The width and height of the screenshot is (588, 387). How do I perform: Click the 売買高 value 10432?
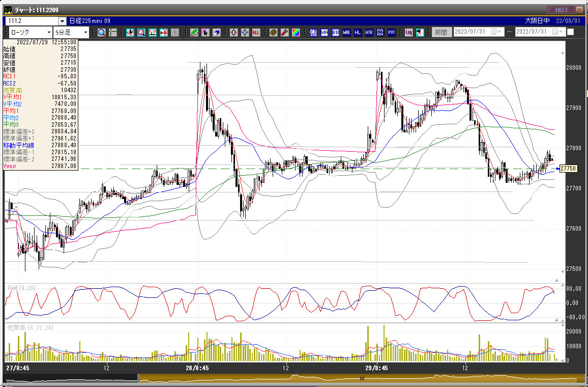(x=68, y=90)
